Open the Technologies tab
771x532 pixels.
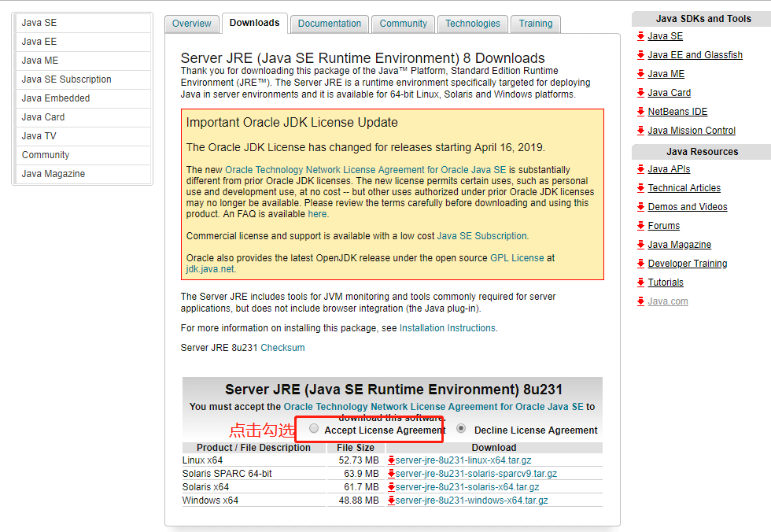[472, 24]
